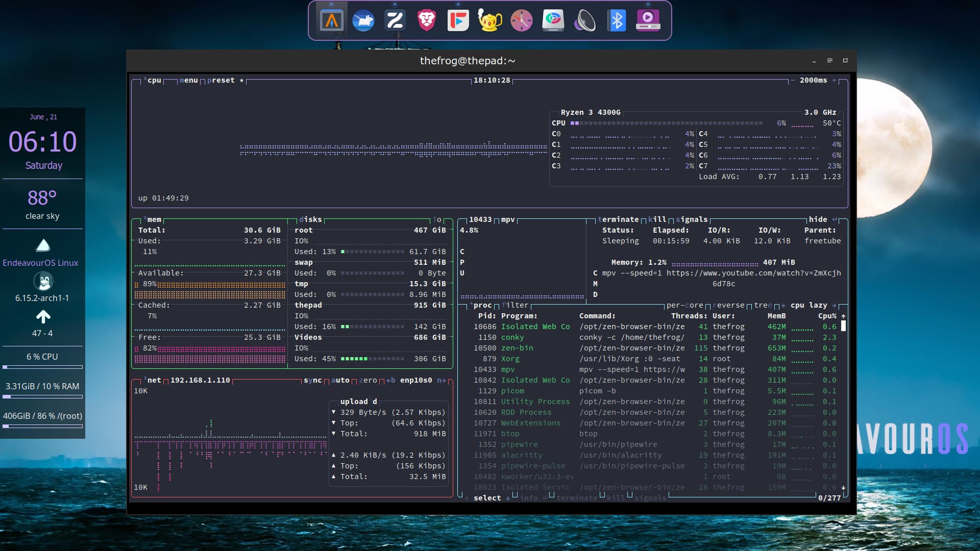This screenshot has height=551, width=980.
Task: Toggle the net box label
Action: point(154,380)
